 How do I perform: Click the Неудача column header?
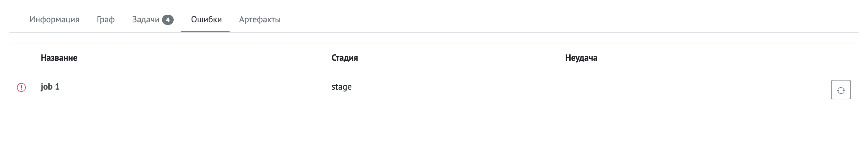tap(581, 58)
